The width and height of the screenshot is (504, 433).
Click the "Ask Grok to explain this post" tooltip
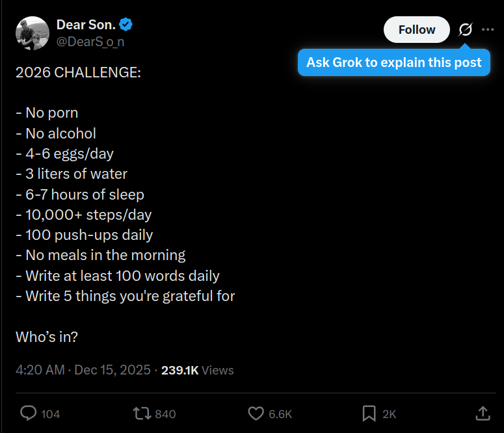(x=393, y=62)
